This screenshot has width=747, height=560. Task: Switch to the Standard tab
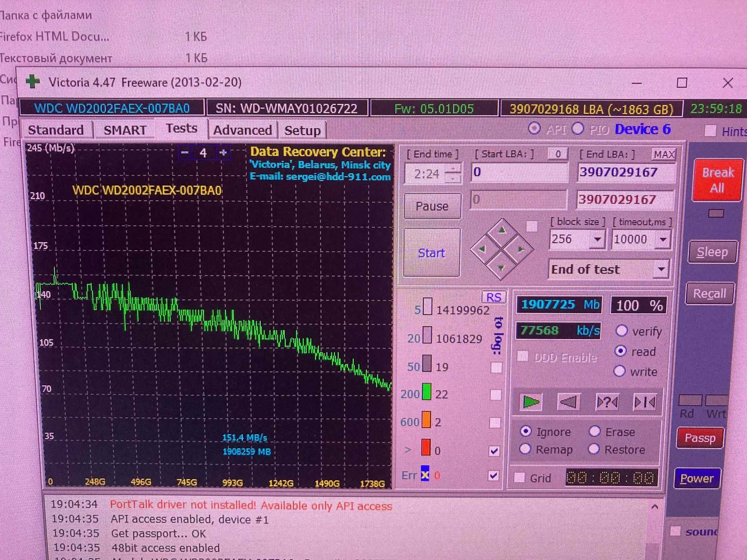(x=56, y=130)
